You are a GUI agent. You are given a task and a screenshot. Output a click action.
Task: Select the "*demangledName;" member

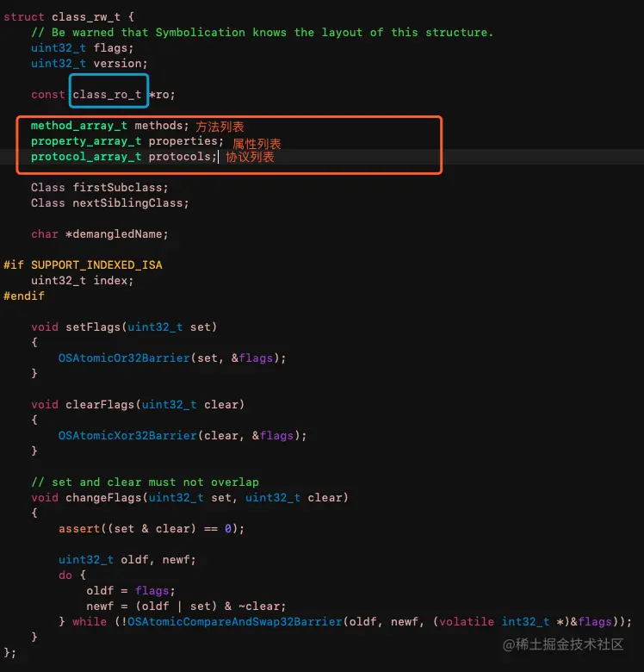coord(117,234)
